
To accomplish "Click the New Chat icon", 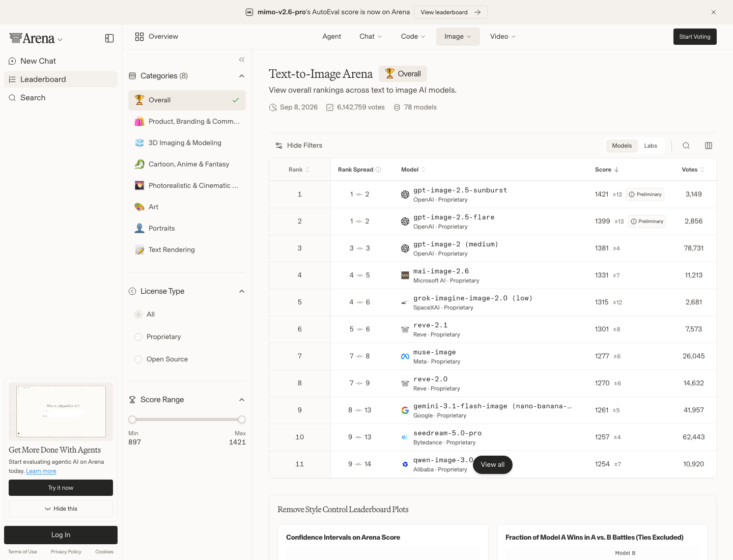I will [x=12, y=61].
